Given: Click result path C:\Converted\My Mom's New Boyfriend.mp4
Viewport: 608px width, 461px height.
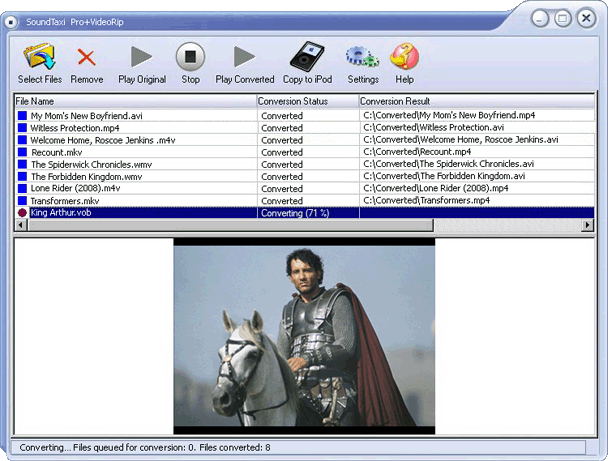Looking at the screenshot, I should [449, 115].
